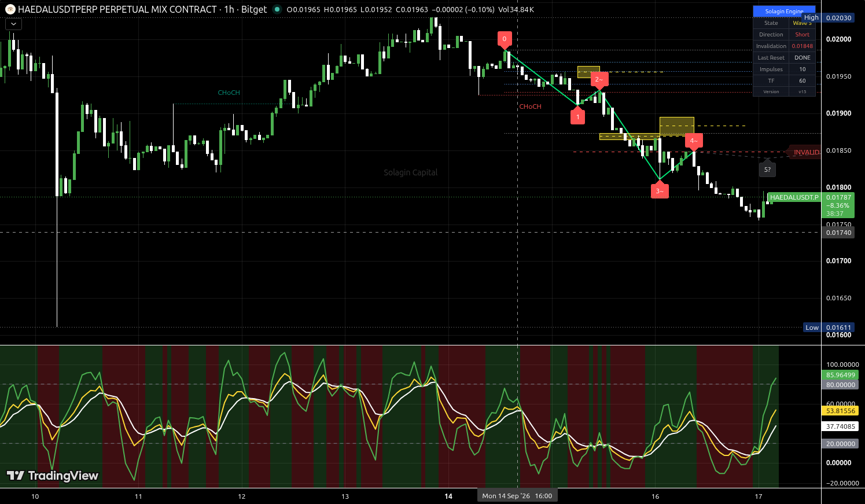Click the Version v15 cell

tap(803, 91)
